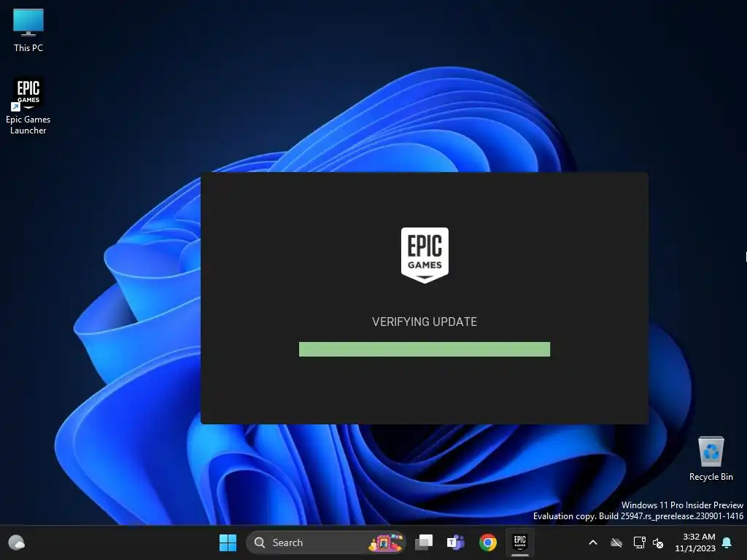The height and width of the screenshot is (560, 747).
Task: Select the This PC desktop icon
Action: point(28,31)
